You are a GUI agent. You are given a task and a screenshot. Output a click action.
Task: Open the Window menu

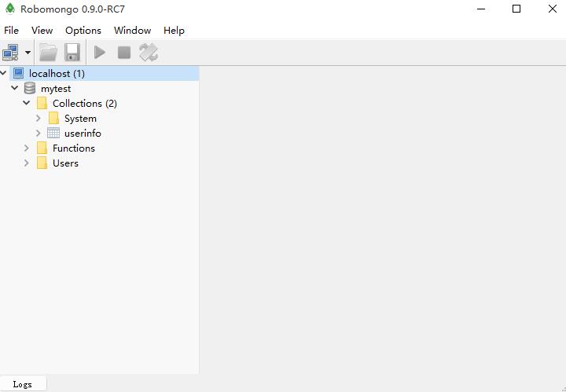133,31
